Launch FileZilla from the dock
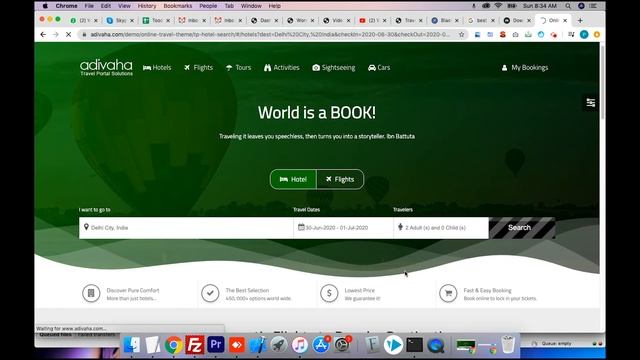Screen dimensions: 640x360 point(195,345)
